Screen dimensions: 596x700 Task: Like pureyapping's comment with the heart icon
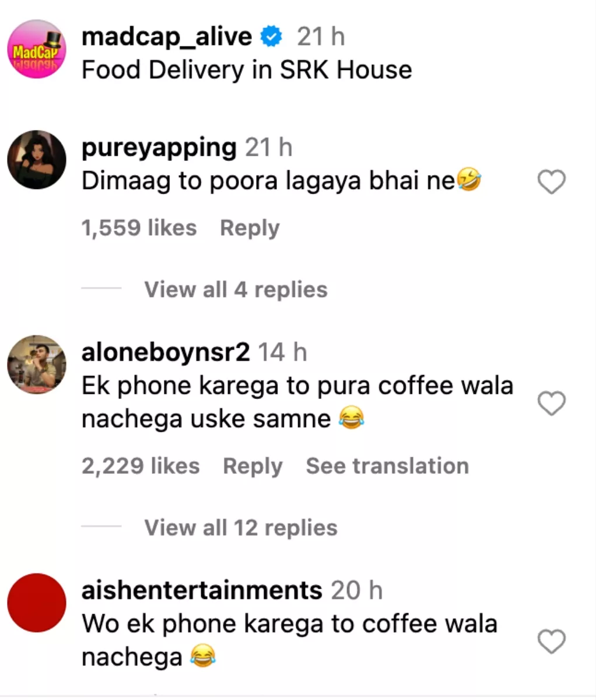(x=551, y=183)
